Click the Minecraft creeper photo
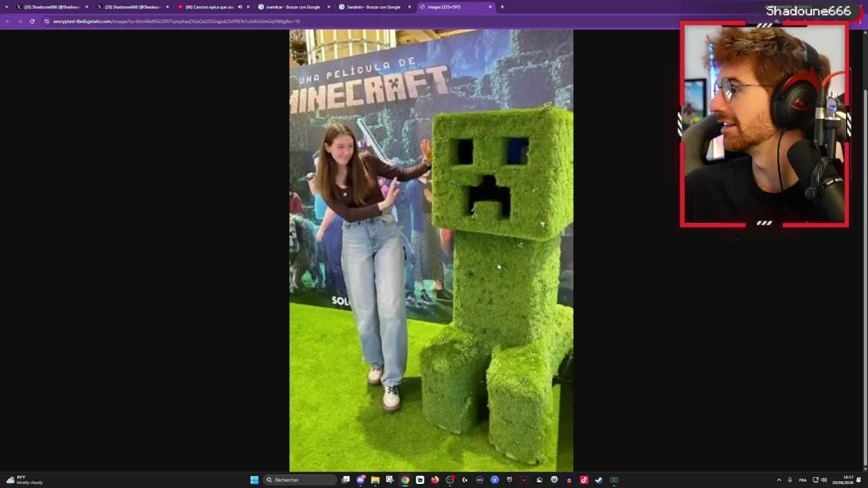868x488 pixels. [x=431, y=250]
